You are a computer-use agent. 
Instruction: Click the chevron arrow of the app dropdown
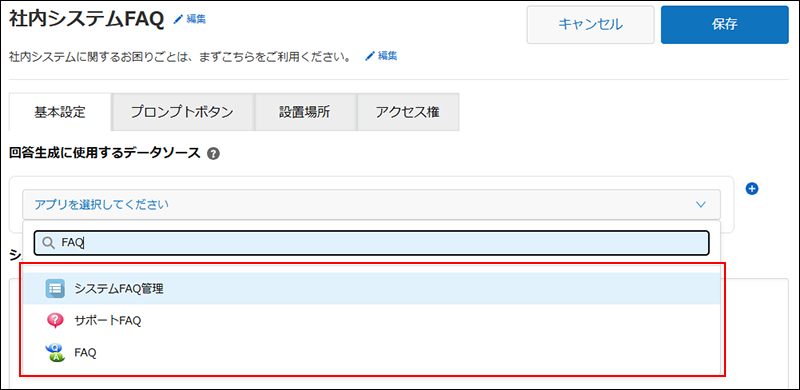tap(701, 205)
